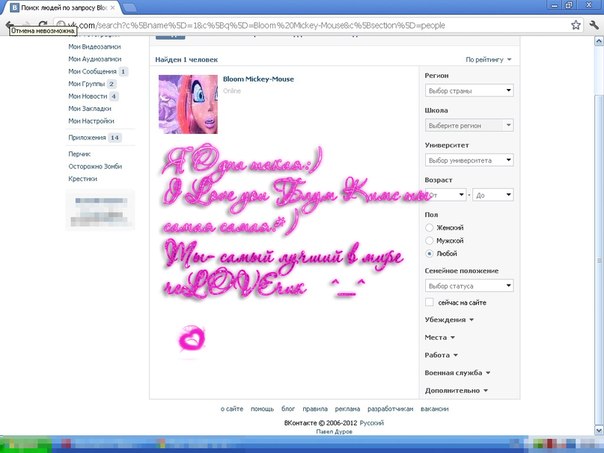Open a new tab with the new-tab button

(129, 7)
